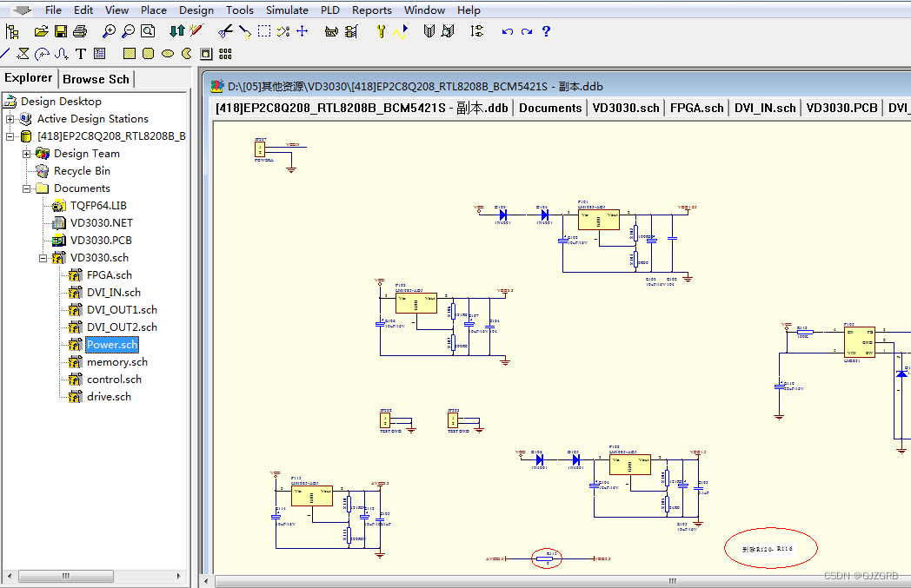Click the Help question mark icon
Viewport: 911px width, 588px height.
point(545,30)
